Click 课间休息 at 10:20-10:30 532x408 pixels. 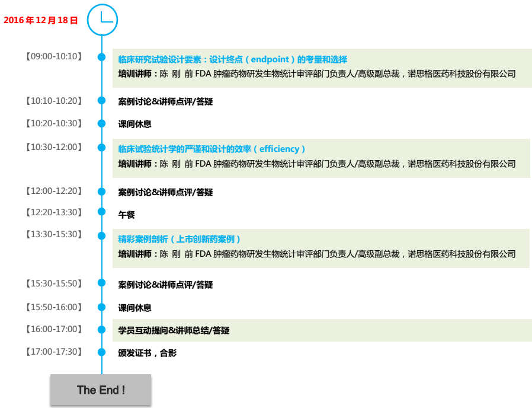click(134, 124)
